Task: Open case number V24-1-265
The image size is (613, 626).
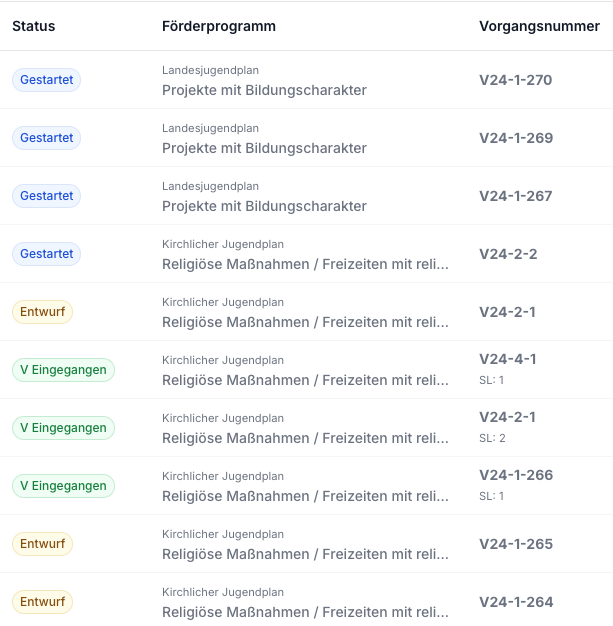Action: [516, 544]
